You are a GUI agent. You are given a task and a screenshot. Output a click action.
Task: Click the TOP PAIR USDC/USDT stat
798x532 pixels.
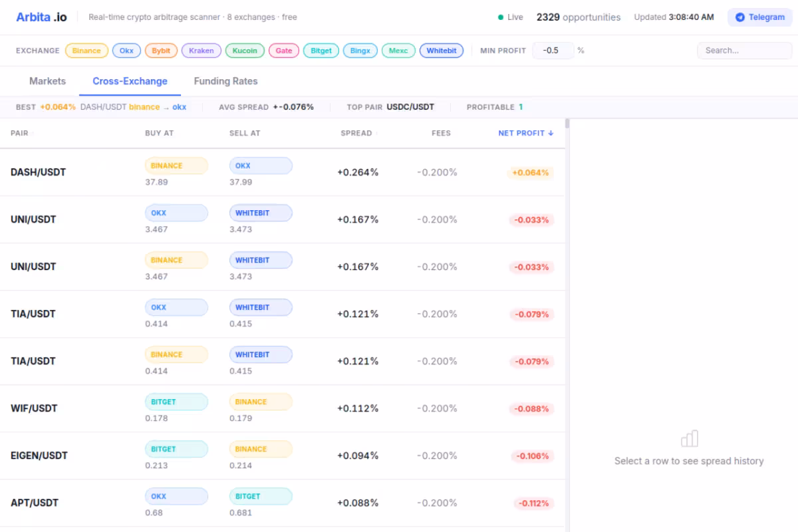(390, 107)
